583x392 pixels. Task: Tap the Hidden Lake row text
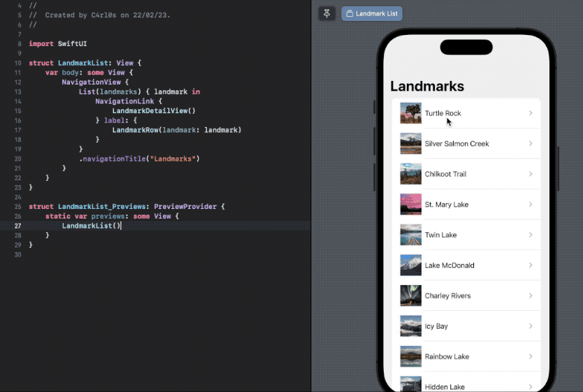(445, 387)
